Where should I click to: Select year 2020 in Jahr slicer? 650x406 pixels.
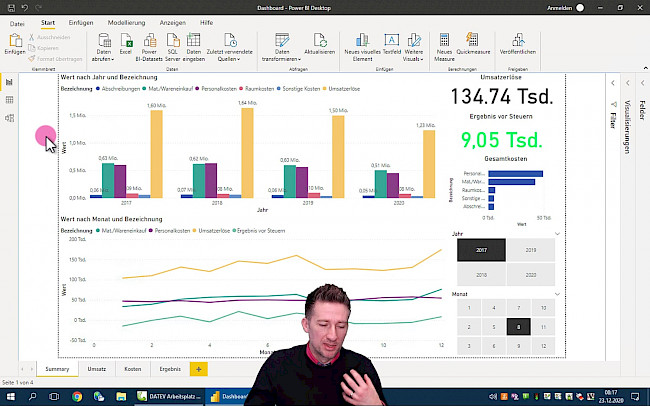click(531, 275)
